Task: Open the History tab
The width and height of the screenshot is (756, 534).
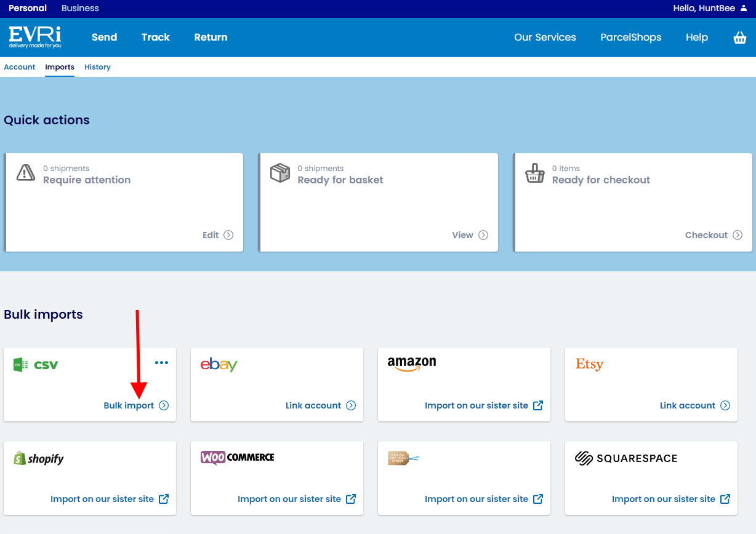Action: tap(97, 67)
